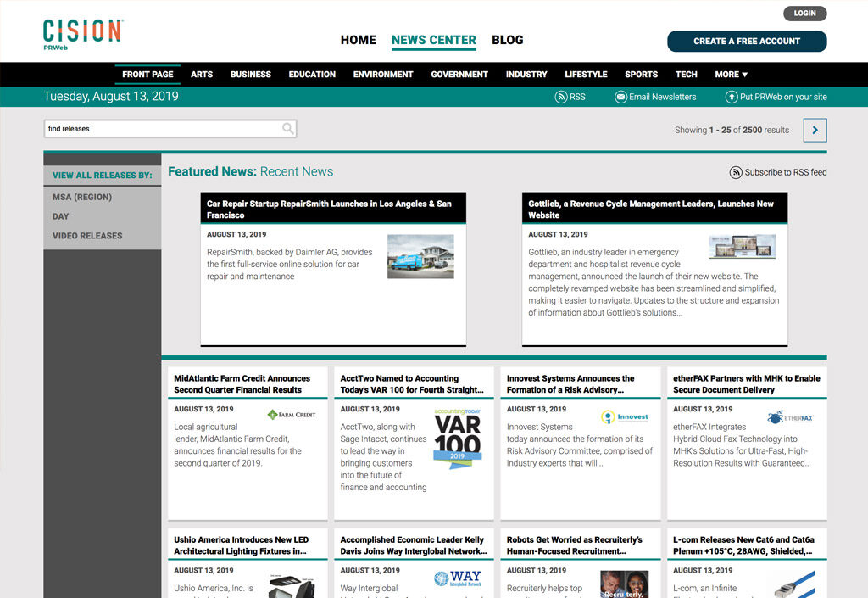Click the Gottlieb industry leader summary text
The height and width of the screenshot is (598, 868).
pyautogui.click(x=654, y=282)
